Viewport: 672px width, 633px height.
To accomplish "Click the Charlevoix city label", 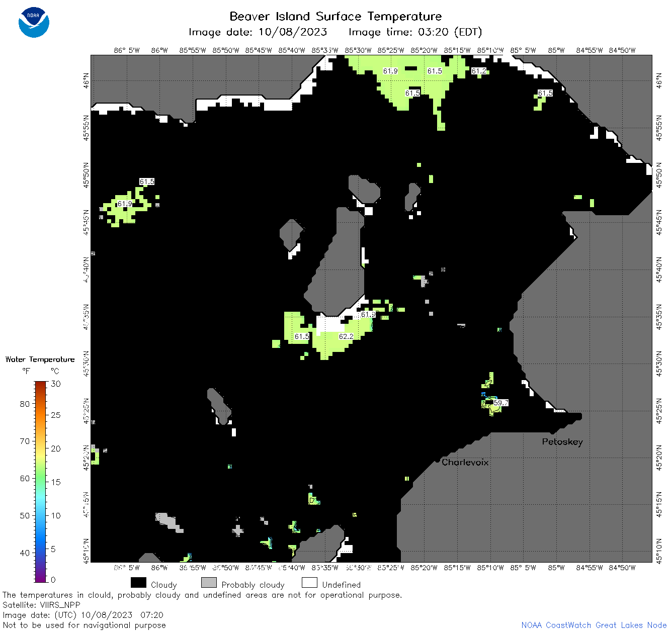I will point(465,462).
